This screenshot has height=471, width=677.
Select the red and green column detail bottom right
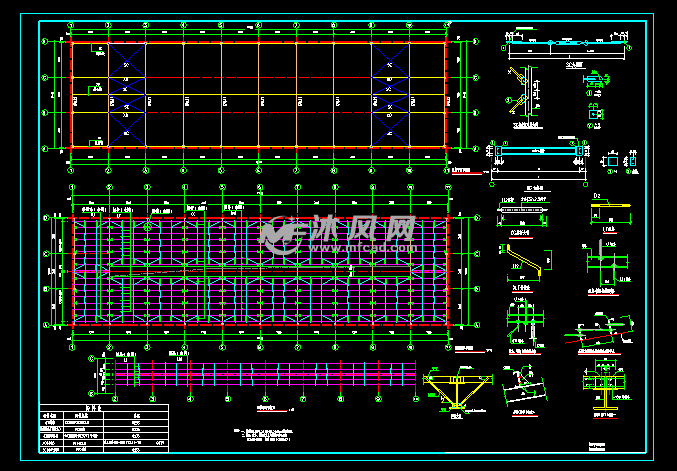tap(606, 382)
